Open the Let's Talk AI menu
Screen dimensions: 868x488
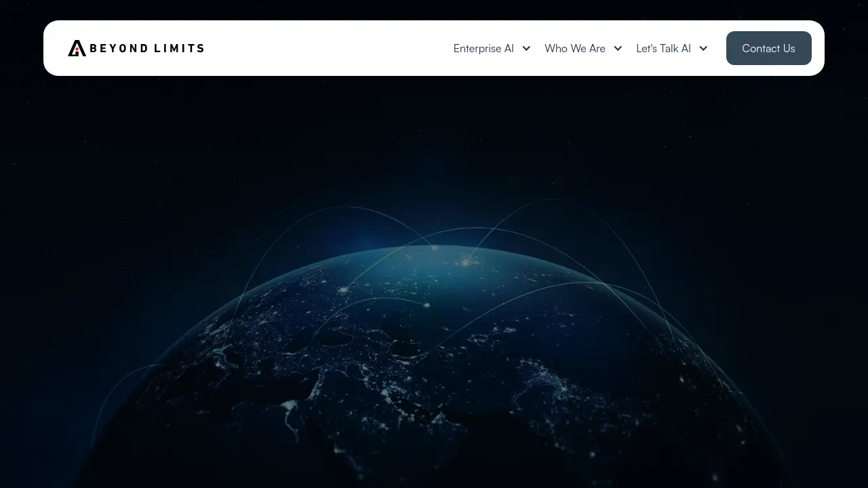663,48
